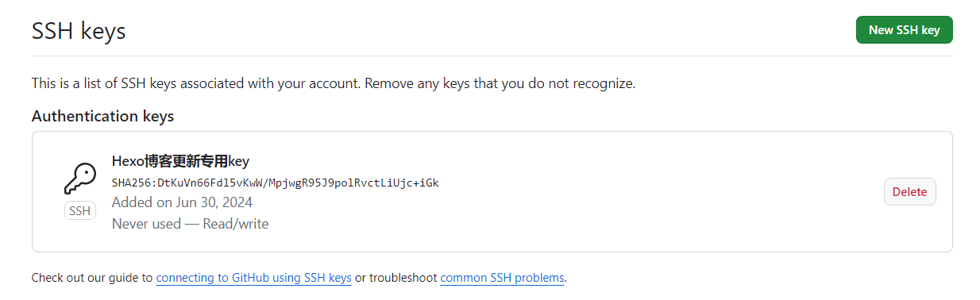Delete the Hexo blog SSH key
The image size is (980, 300).
(x=909, y=192)
